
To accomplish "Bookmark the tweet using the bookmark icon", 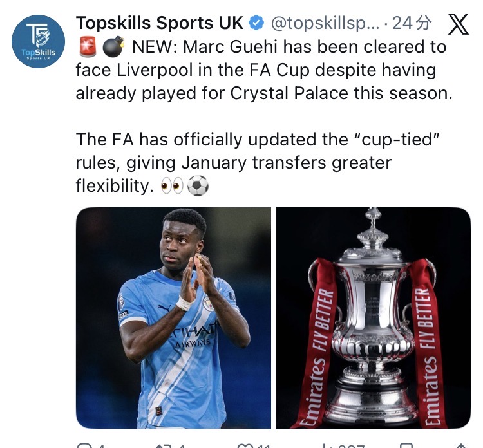I will pyautogui.click(x=406, y=444).
